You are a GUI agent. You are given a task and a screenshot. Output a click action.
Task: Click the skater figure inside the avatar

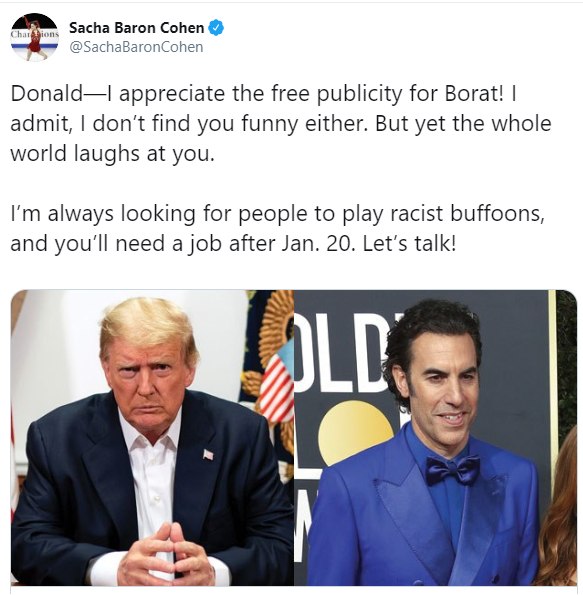point(34,38)
